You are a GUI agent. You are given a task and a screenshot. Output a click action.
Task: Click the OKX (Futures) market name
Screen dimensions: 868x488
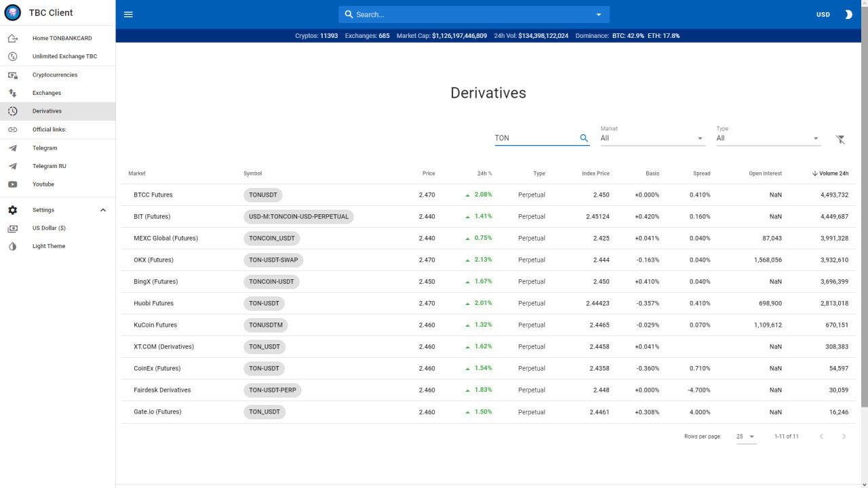(x=153, y=260)
